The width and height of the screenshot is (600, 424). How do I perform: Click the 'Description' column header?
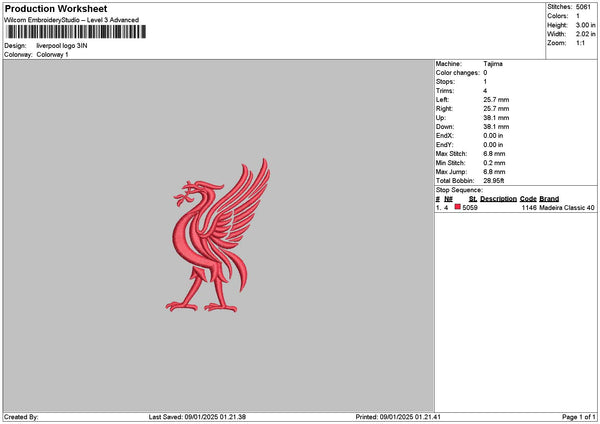click(x=498, y=199)
